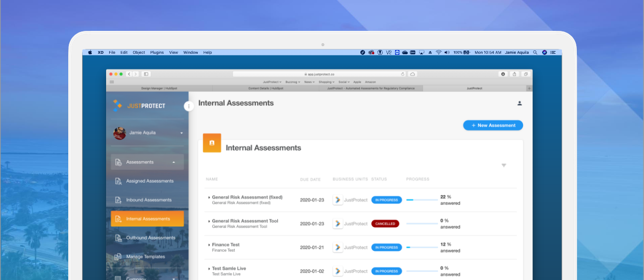The width and height of the screenshot is (644, 280).
Task: Click the Progress column header
Action: [x=418, y=179]
